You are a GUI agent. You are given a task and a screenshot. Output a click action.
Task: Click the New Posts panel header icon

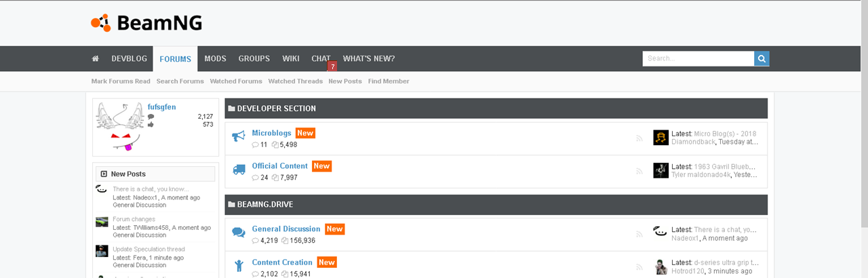(x=103, y=174)
